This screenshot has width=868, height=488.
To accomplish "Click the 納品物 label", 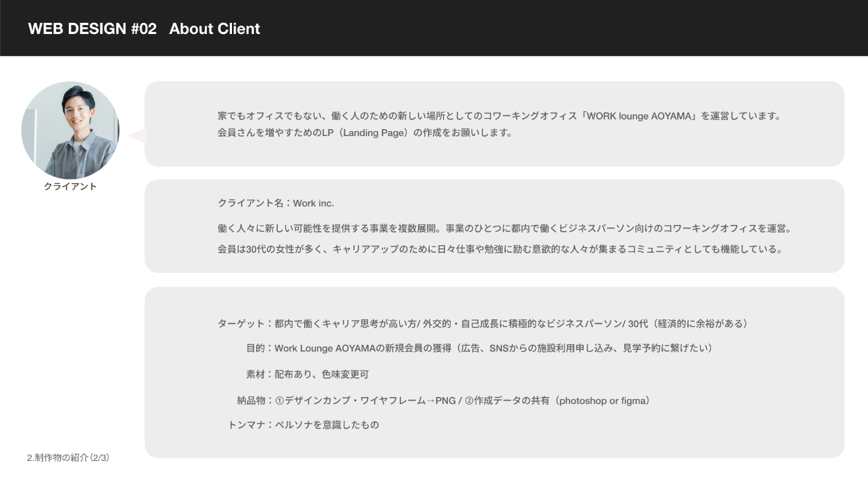I will click(251, 401).
